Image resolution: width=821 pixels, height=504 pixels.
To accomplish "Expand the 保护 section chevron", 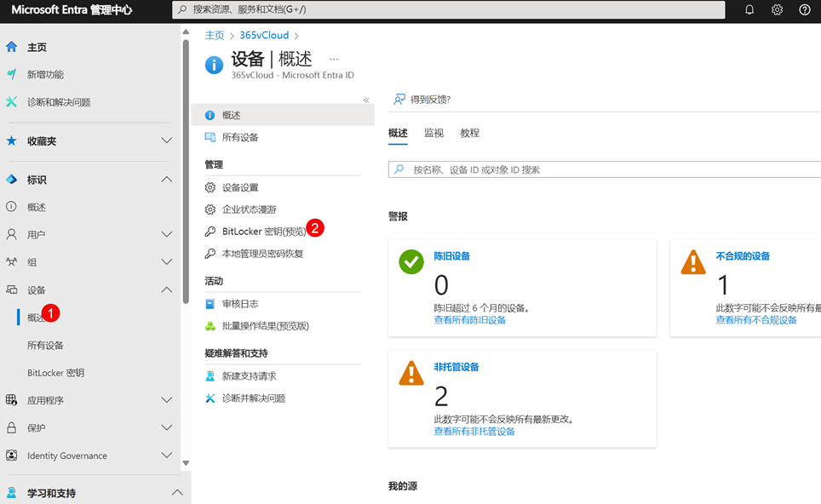I will pyautogui.click(x=167, y=427).
